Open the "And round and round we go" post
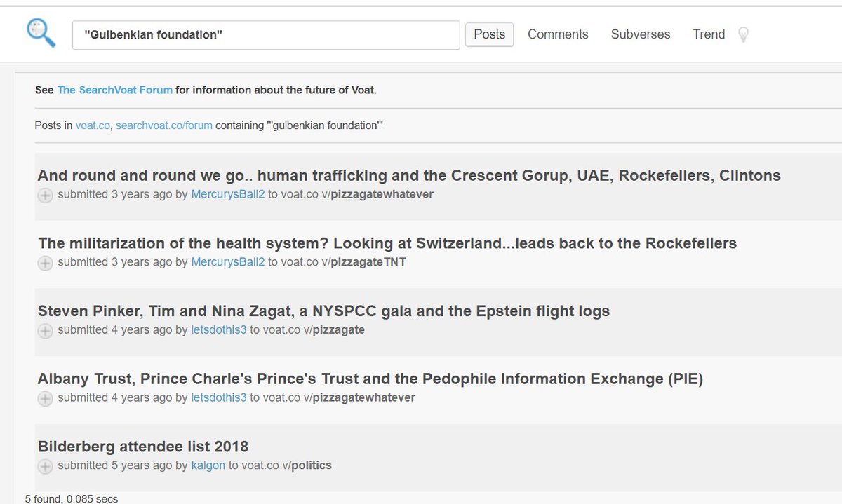The width and height of the screenshot is (842, 504). coord(409,175)
